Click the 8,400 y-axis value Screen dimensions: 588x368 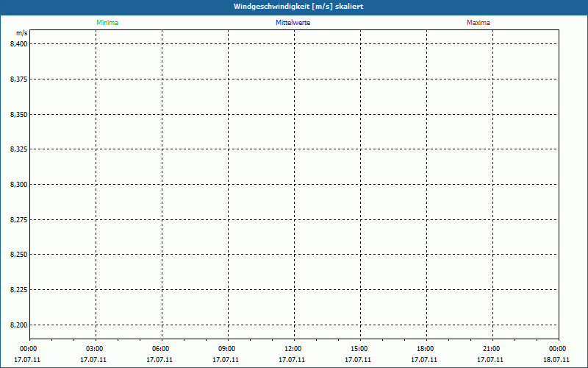[19, 44]
